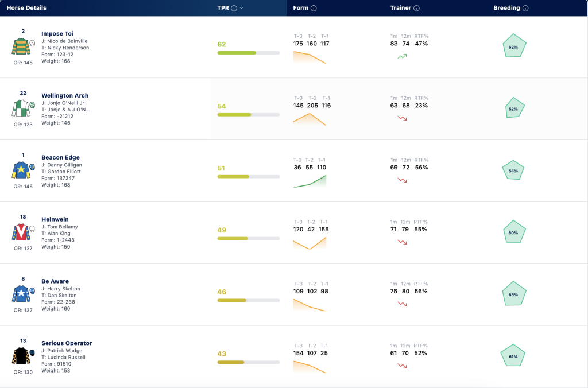Open the Impose Toi horse link
This screenshot has height=388, width=588.
(x=57, y=33)
